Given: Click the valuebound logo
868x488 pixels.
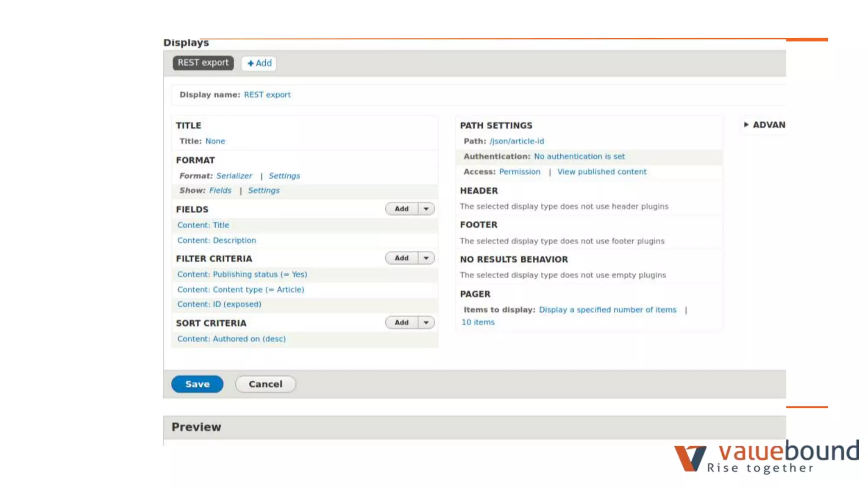Looking at the screenshot, I should coord(766,456).
